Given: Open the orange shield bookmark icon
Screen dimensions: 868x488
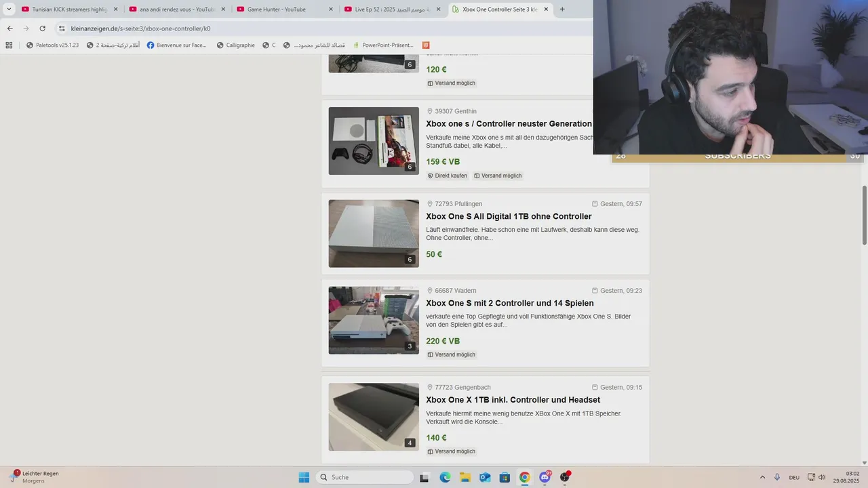Looking at the screenshot, I should [426, 45].
